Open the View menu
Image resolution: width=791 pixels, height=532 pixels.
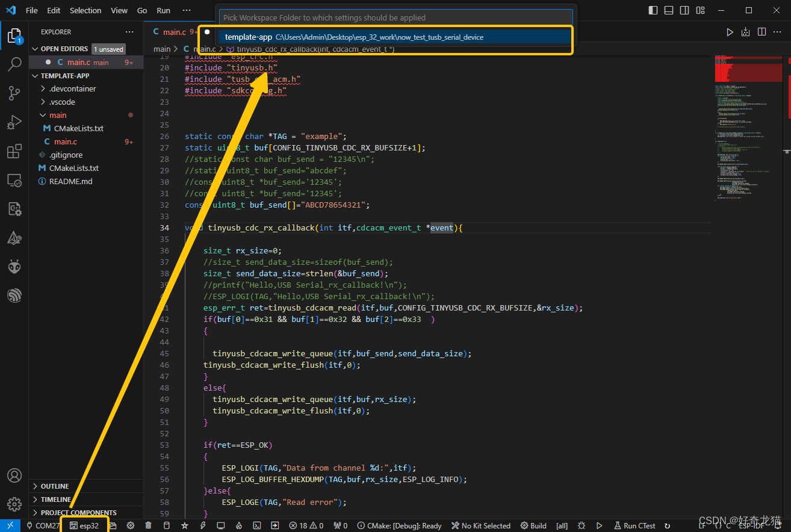click(x=119, y=10)
